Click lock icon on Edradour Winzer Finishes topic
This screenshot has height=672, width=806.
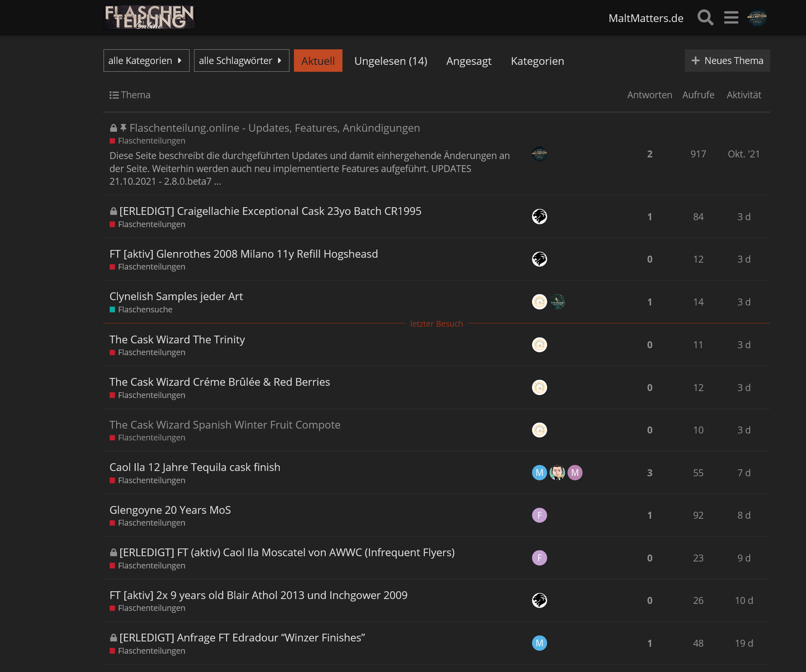[113, 638]
